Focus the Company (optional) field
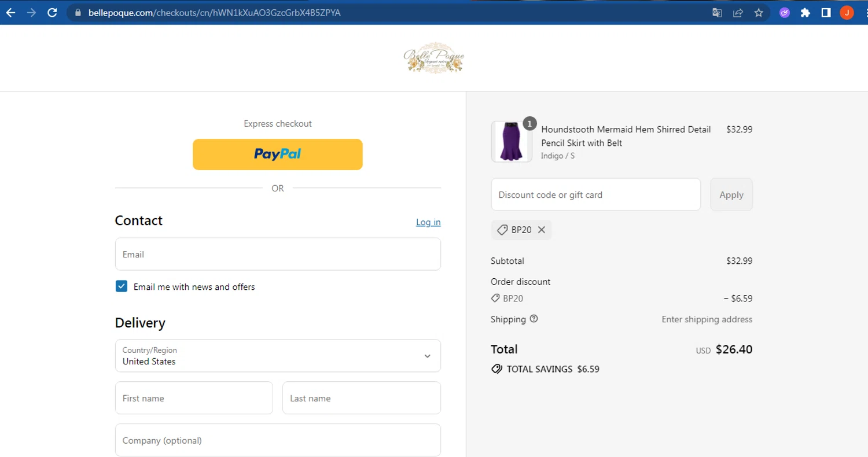 278,440
